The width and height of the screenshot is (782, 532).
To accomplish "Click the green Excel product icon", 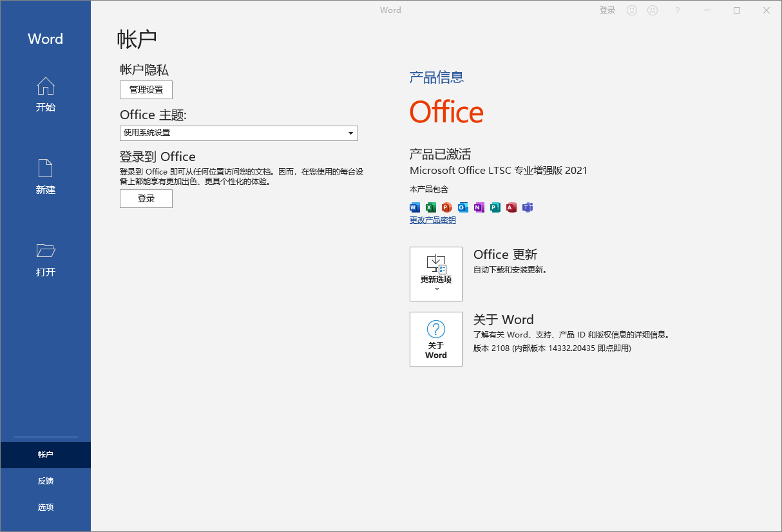I will click(x=431, y=207).
